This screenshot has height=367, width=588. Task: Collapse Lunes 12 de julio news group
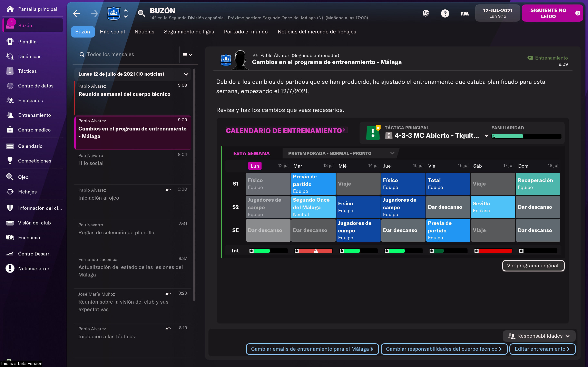186,74
